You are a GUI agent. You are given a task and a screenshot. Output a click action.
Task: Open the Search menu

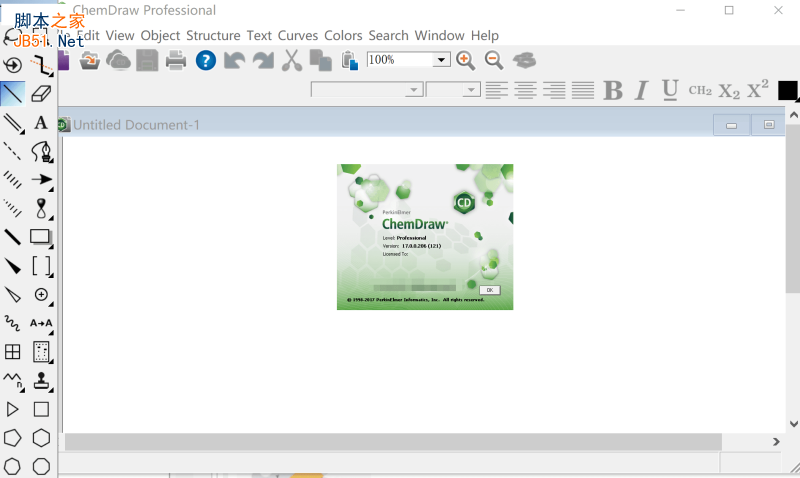pyautogui.click(x=388, y=35)
